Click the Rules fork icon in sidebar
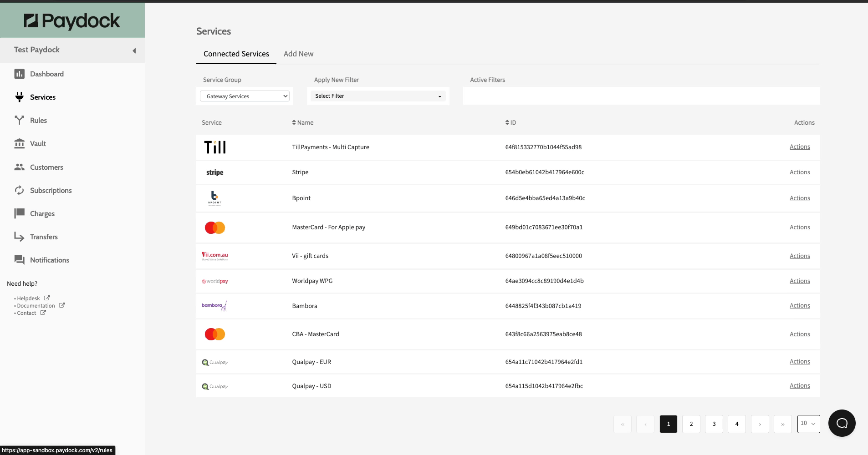The image size is (868, 455). pos(19,120)
